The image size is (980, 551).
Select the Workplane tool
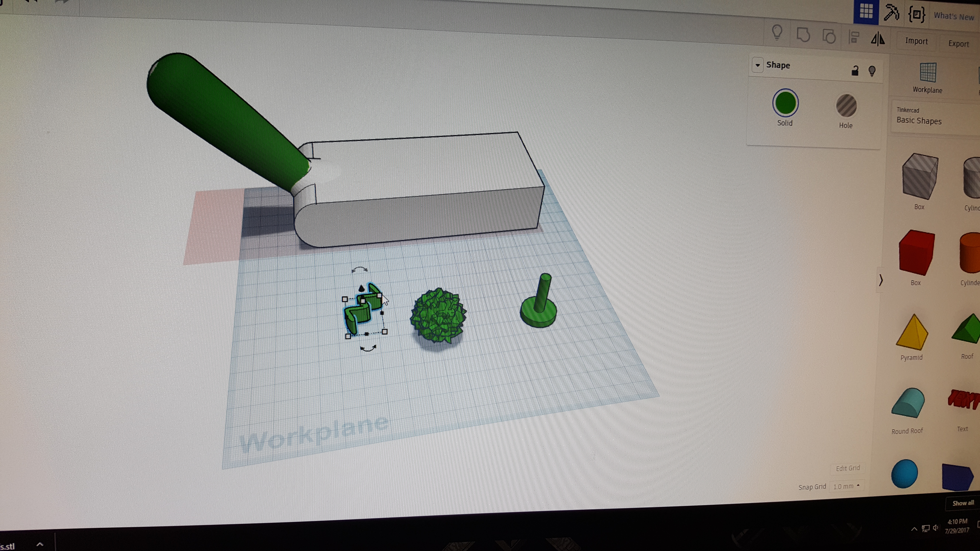tap(927, 78)
